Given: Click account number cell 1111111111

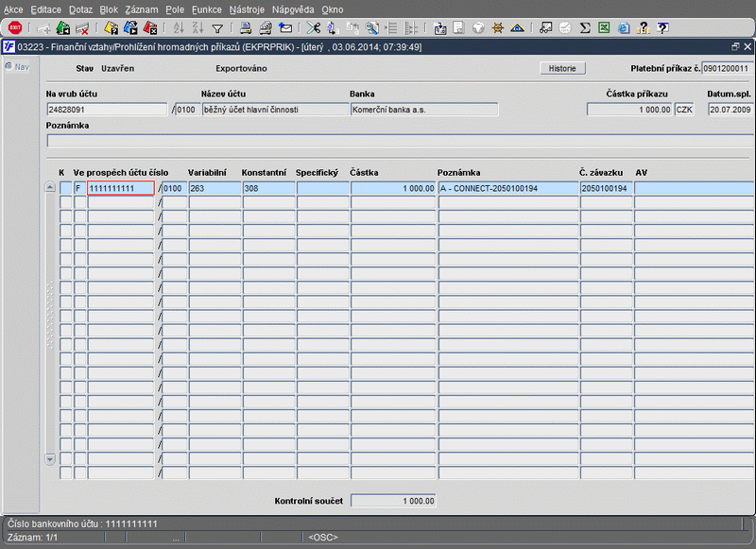Looking at the screenshot, I should pyautogui.click(x=121, y=188).
